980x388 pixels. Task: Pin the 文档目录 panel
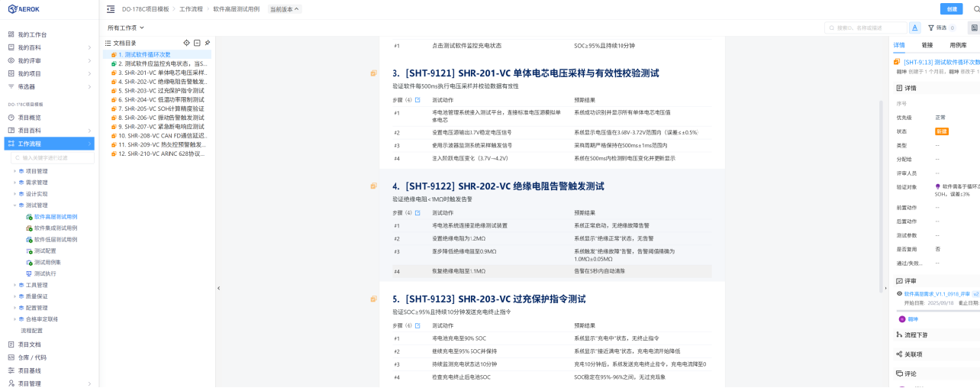click(207, 43)
